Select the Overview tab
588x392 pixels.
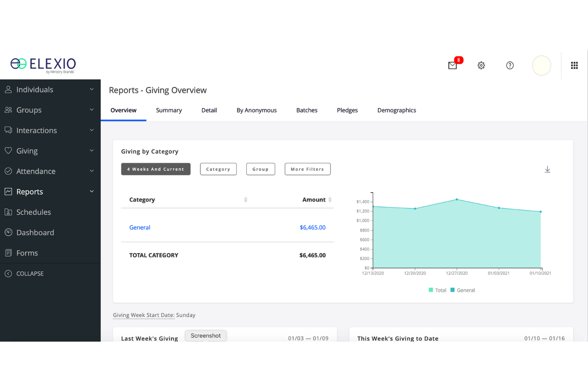[124, 110]
